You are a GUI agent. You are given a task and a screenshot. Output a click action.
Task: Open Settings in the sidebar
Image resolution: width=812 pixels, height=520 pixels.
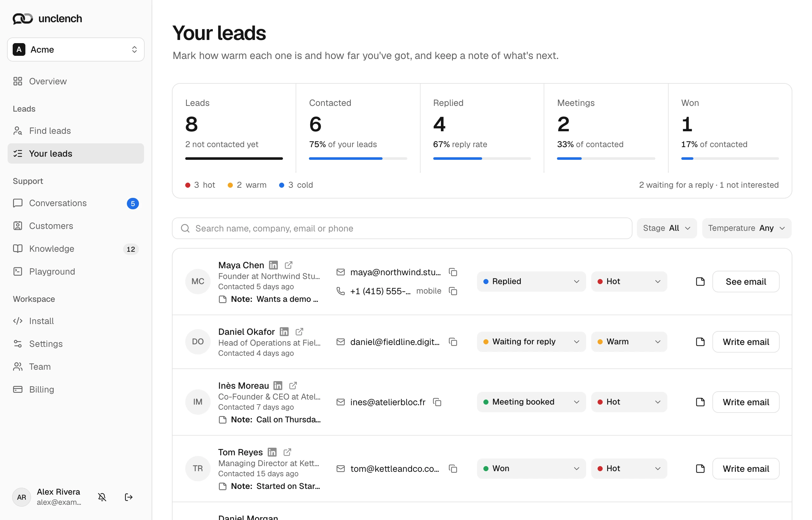click(x=76, y=344)
